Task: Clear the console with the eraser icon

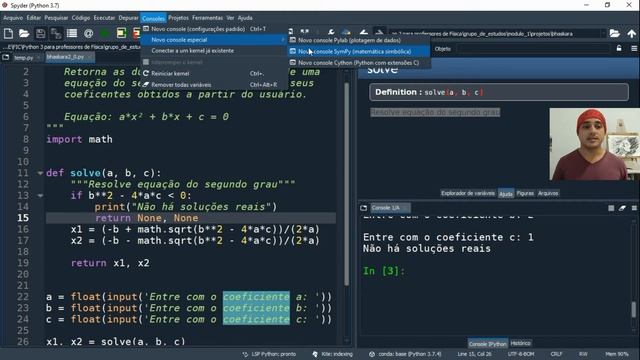Action: [x=622, y=208]
